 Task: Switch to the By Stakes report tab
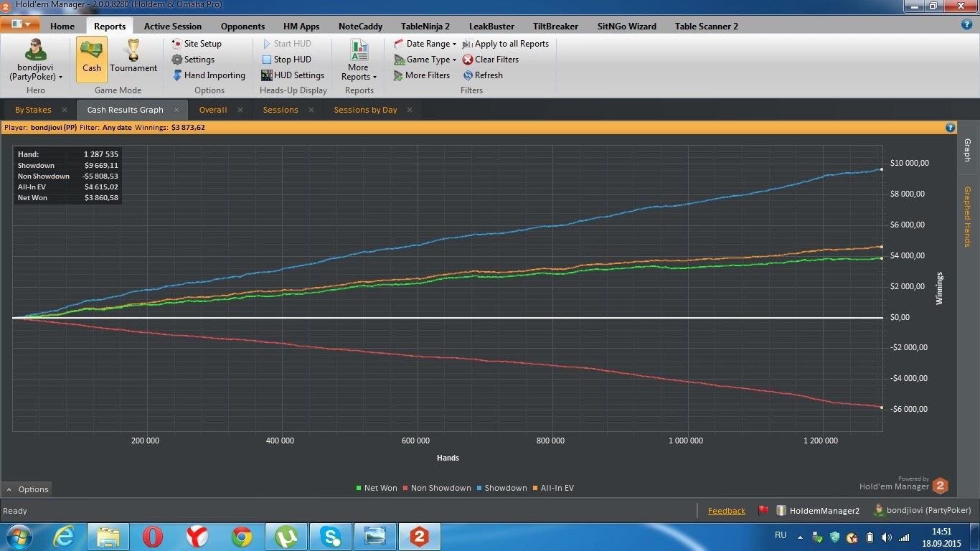[33, 110]
